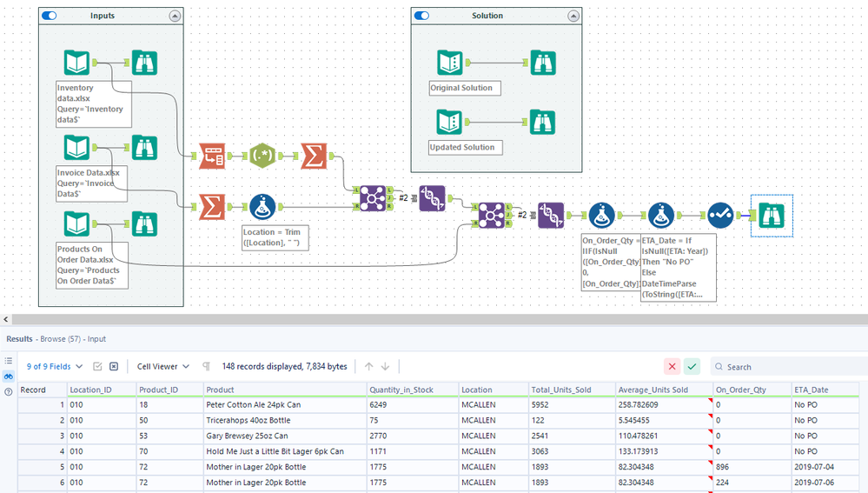The image size is (868, 493).
Task: Click the deselect-all fields icon
Action: point(114,366)
